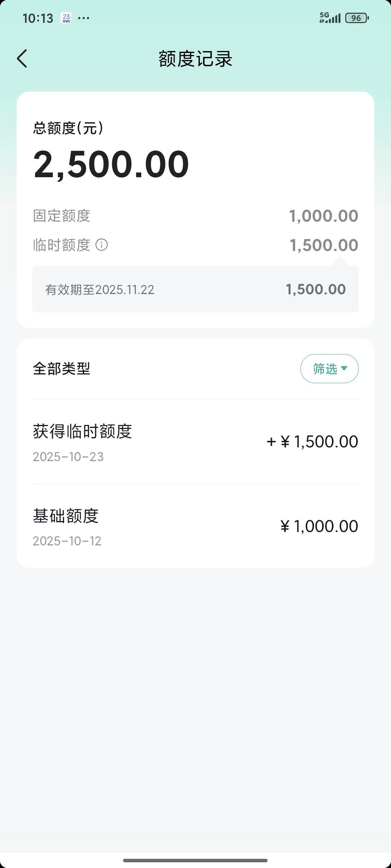Tap the ¥1,000.00 base quota amount
Screen dimensions: 391x868
(x=319, y=526)
